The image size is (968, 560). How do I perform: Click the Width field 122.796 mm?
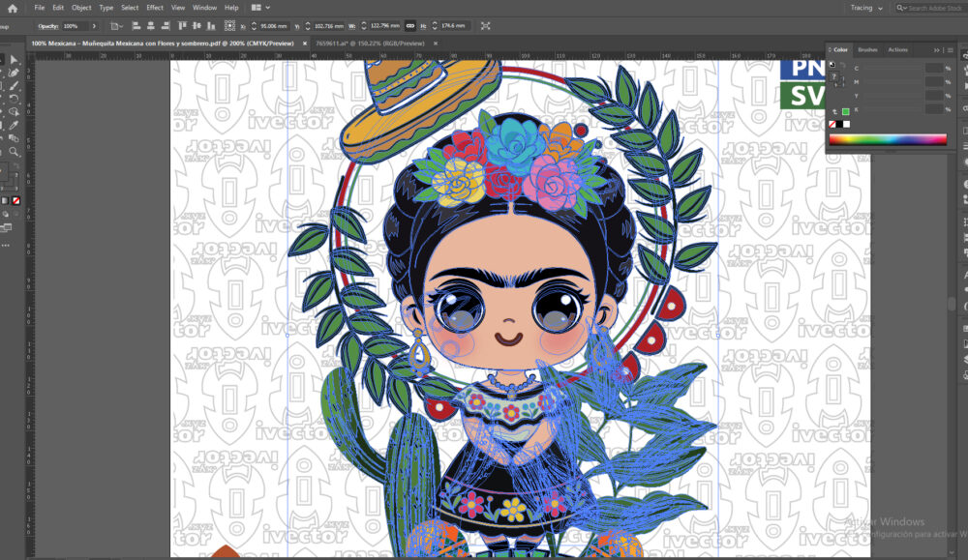click(384, 26)
